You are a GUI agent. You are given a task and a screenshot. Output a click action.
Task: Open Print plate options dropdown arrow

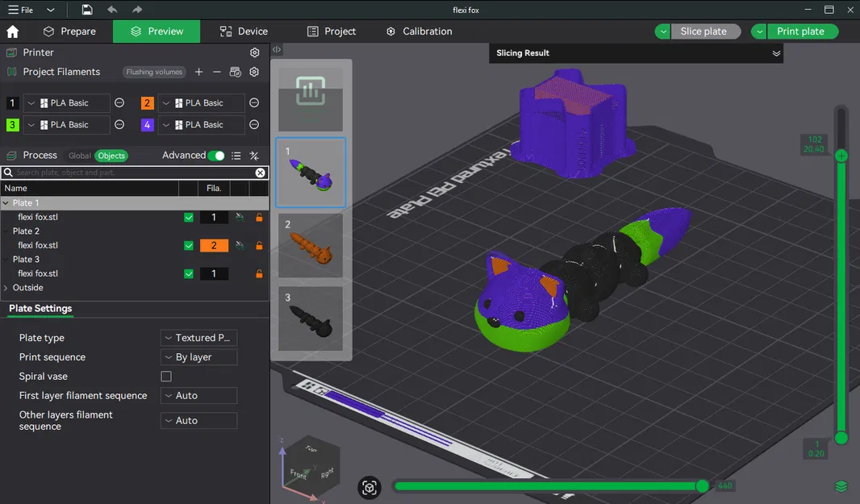(x=759, y=31)
